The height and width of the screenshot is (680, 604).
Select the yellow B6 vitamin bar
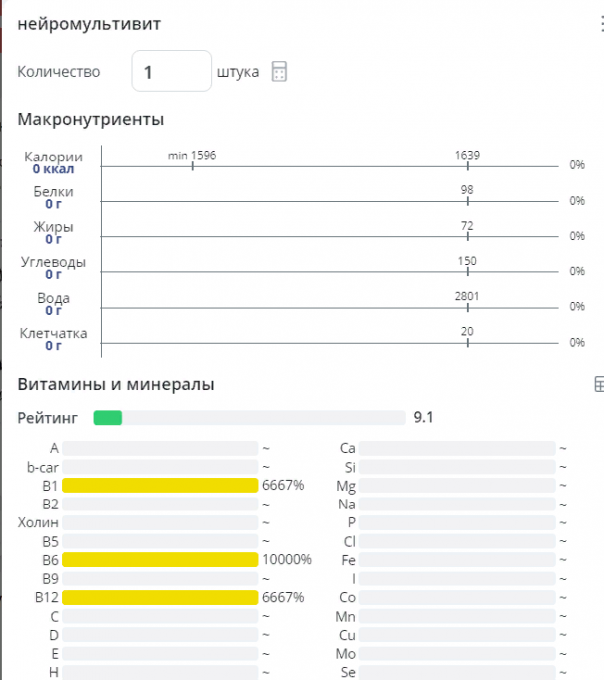point(160,560)
